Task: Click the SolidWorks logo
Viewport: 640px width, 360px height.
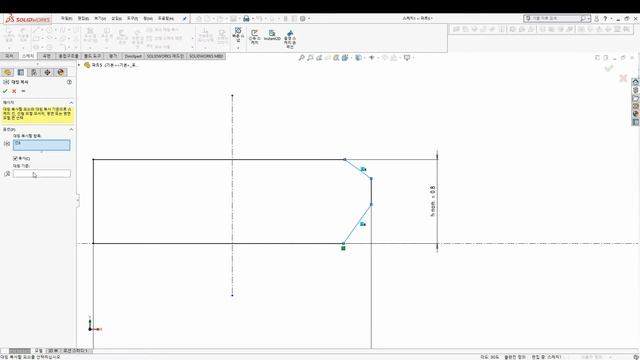Action: [x=28, y=19]
